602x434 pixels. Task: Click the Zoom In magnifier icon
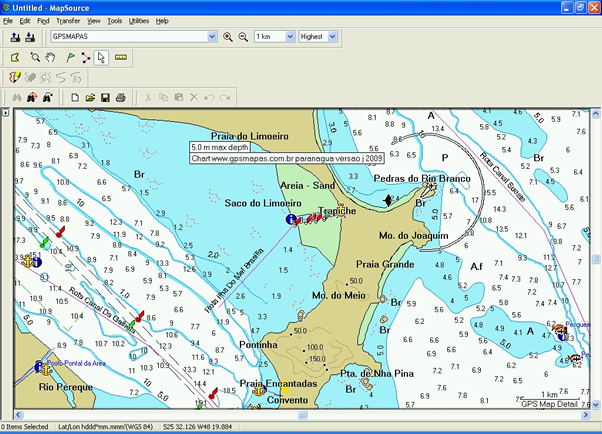(228, 37)
